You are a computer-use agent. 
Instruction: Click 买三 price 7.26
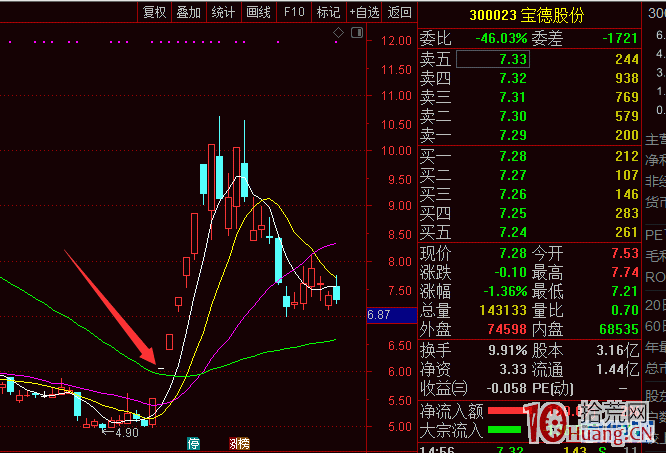pyautogui.click(x=513, y=194)
